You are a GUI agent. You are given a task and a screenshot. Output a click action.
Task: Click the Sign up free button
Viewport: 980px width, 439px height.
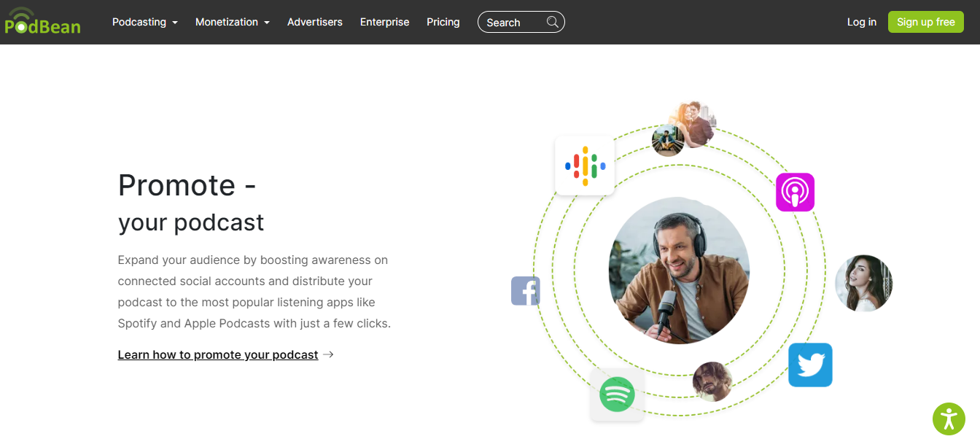[926, 22]
